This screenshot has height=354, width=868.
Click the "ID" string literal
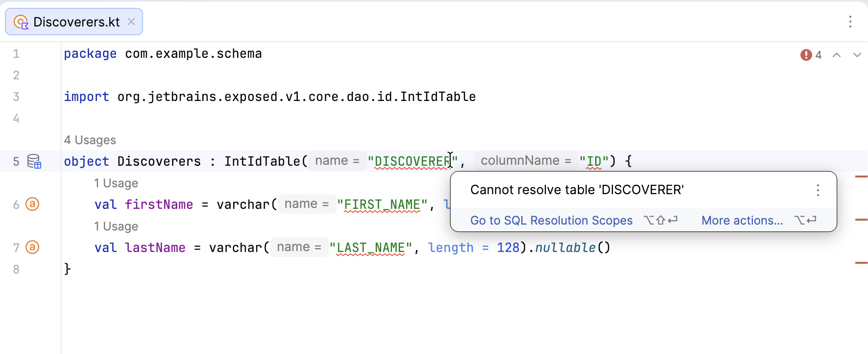[x=594, y=161]
